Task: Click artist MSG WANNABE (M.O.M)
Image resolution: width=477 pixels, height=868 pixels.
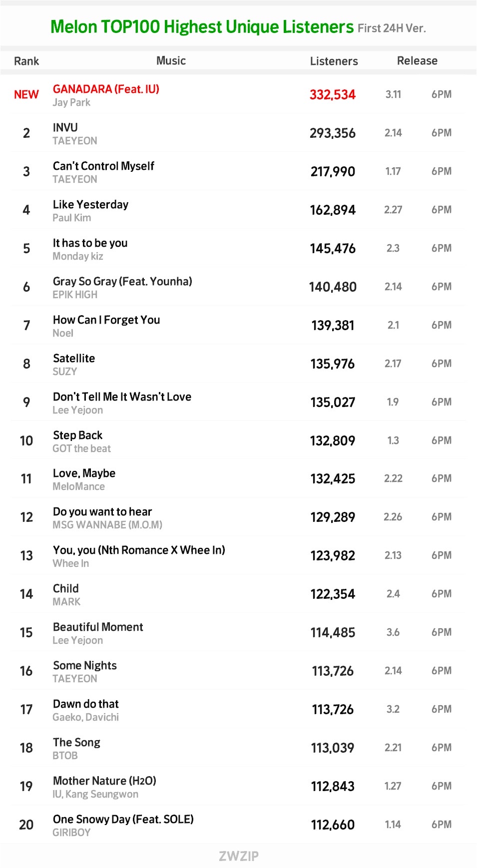Action: (x=107, y=525)
